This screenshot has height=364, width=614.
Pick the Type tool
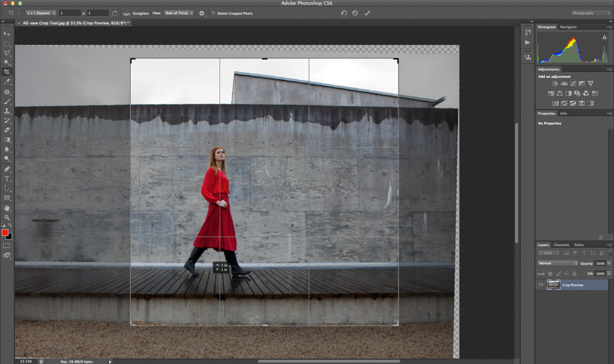(7, 179)
